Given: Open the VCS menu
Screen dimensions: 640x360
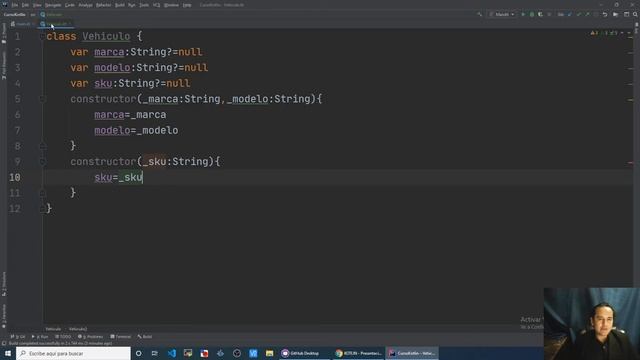Looking at the screenshot, I should click(156, 5).
